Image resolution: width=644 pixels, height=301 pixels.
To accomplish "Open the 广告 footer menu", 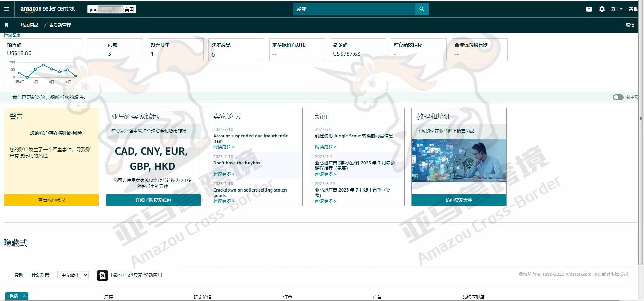I will (x=377, y=297).
